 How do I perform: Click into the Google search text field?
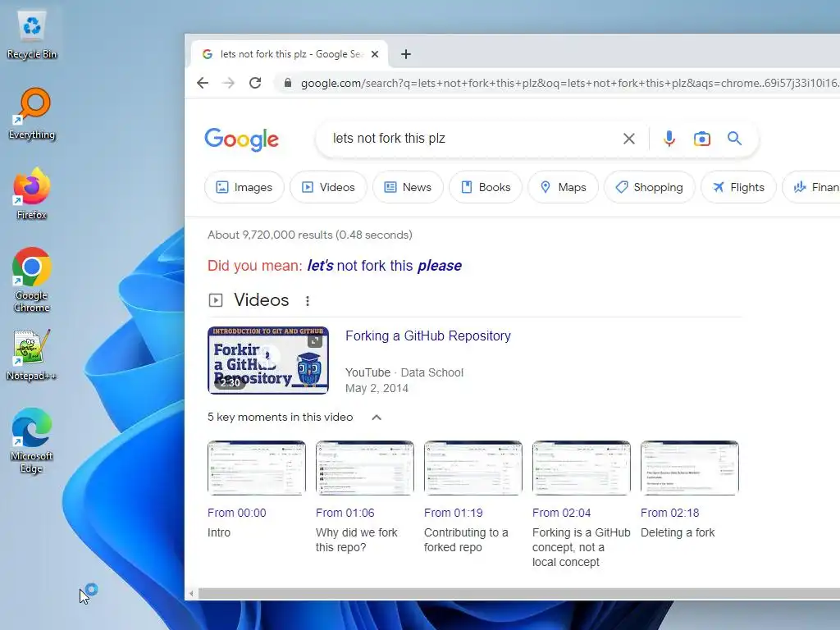coord(472,138)
